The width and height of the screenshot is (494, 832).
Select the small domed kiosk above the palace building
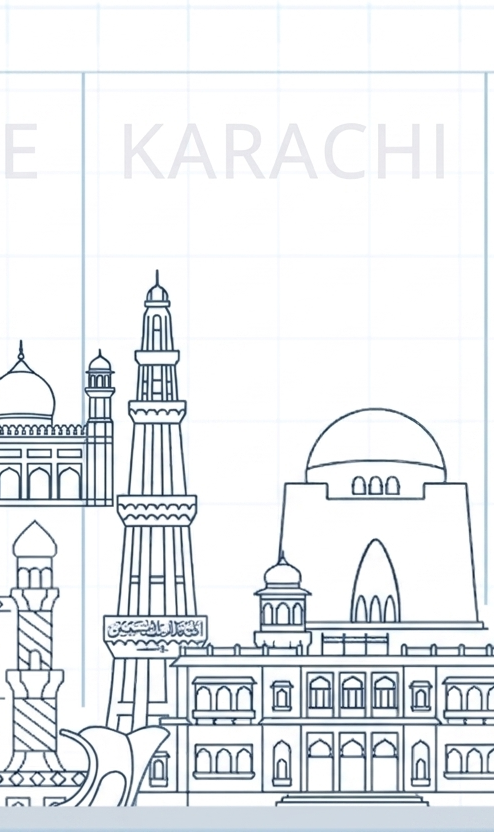pyautogui.click(x=282, y=600)
